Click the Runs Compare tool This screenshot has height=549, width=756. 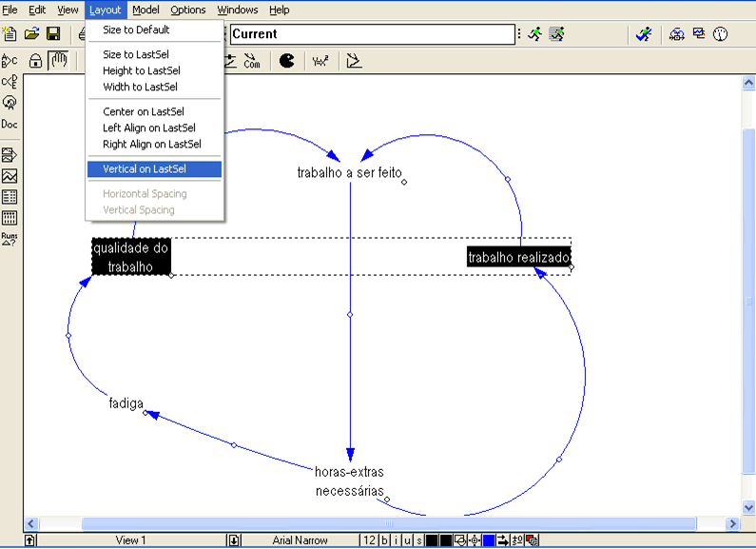point(10,238)
